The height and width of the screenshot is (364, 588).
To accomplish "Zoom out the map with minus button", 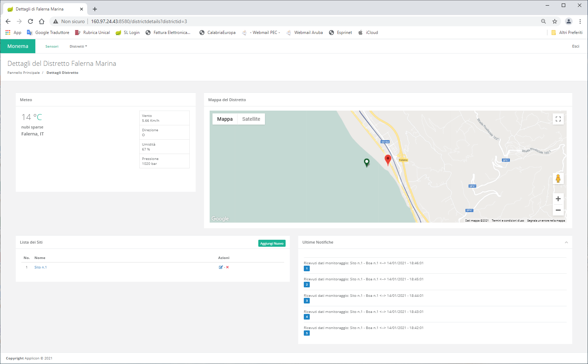I will pyautogui.click(x=558, y=210).
